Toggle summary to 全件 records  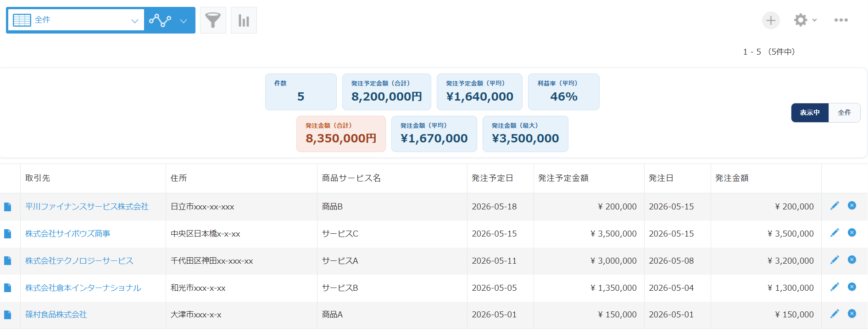844,113
